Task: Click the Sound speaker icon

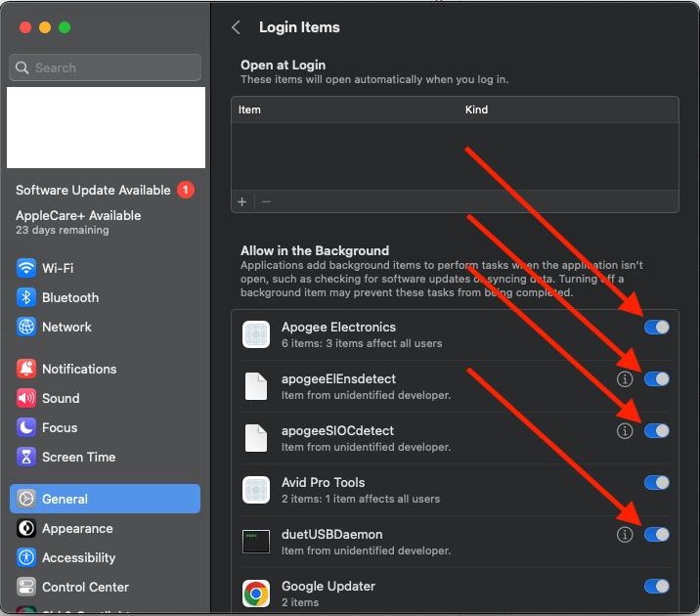Action: (26, 398)
